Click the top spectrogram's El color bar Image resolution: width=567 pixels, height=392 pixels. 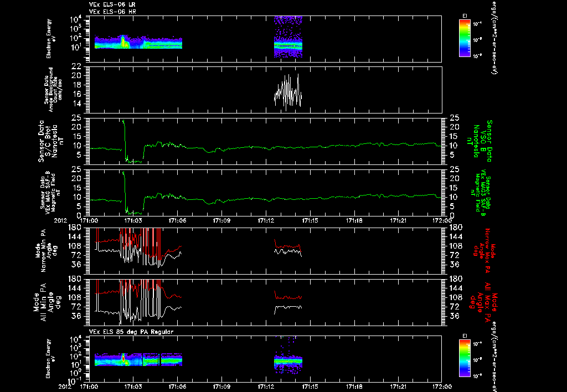pos(465,38)
